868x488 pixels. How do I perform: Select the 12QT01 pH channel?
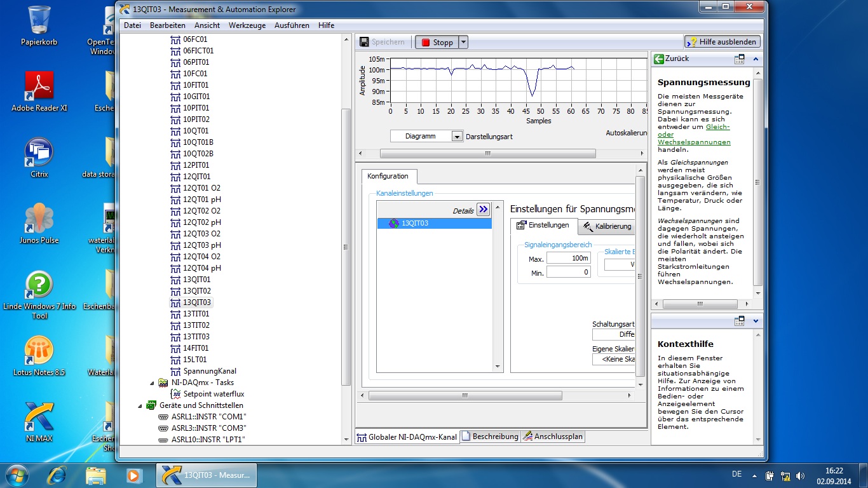point(202,200)
